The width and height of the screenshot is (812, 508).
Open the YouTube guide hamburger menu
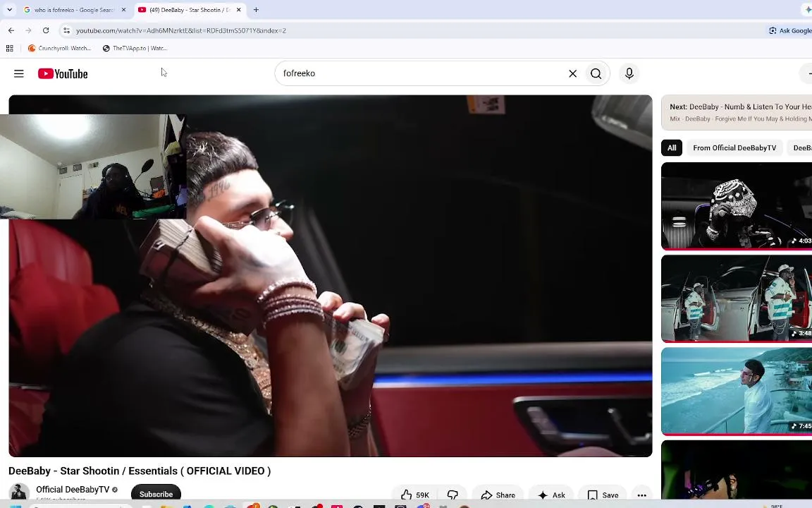click(x=18, y=73)
